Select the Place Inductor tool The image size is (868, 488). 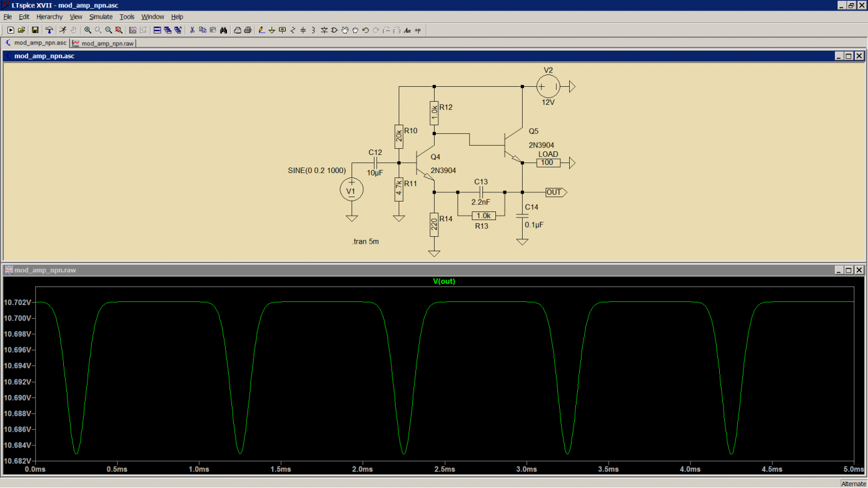(x=314, y=30)
